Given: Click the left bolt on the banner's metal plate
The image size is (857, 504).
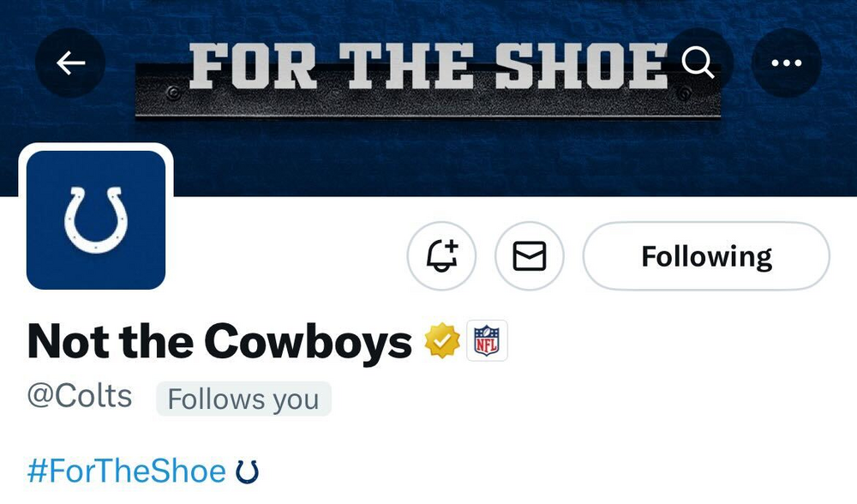Looking at the screenshot, I should (174, 92).
